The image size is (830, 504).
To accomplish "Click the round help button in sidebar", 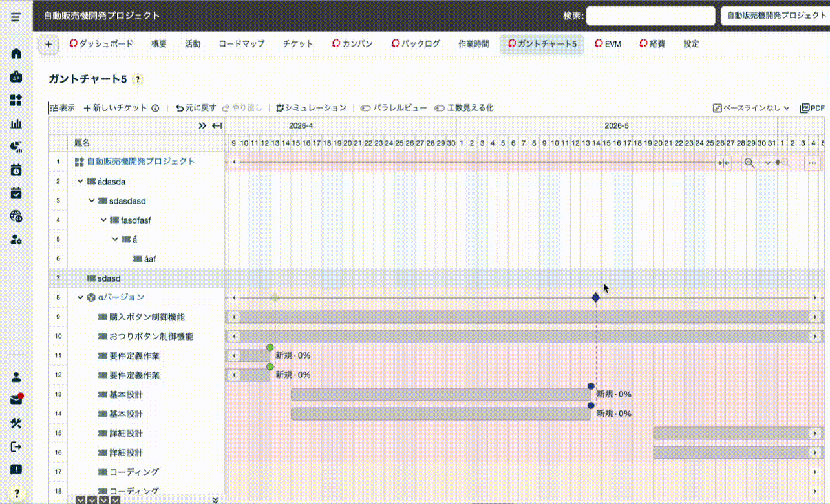I will coord(16,493).
